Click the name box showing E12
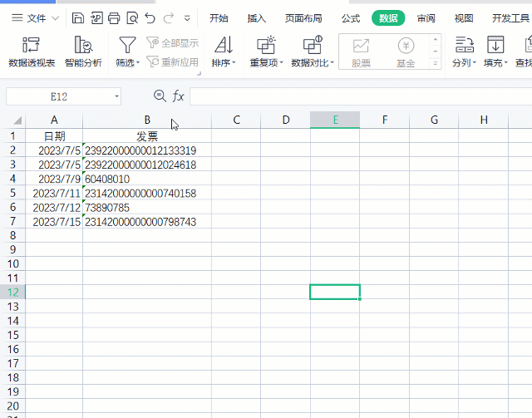 [59, 96]
